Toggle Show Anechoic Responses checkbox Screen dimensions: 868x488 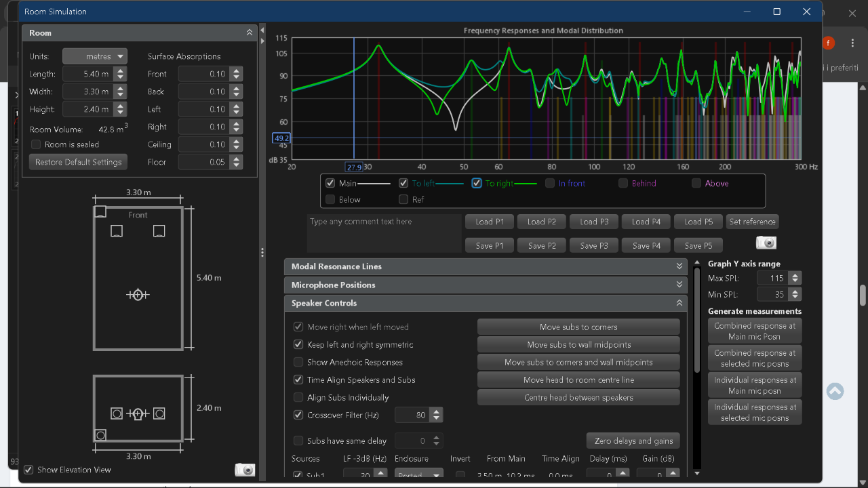pos(298,362)
